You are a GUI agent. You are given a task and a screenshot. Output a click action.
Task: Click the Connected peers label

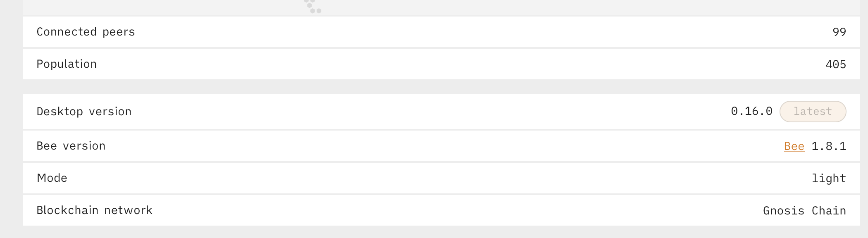(x=86, y=32)
